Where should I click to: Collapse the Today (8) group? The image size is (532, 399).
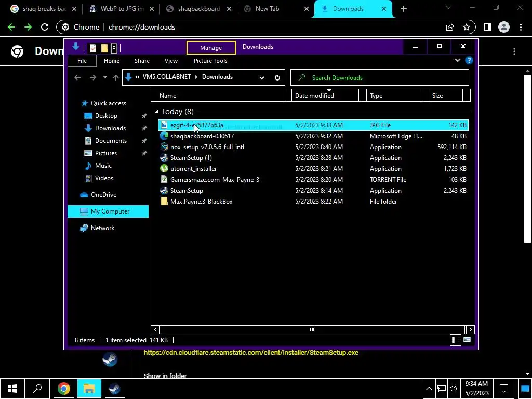click(x=156, y=111)
